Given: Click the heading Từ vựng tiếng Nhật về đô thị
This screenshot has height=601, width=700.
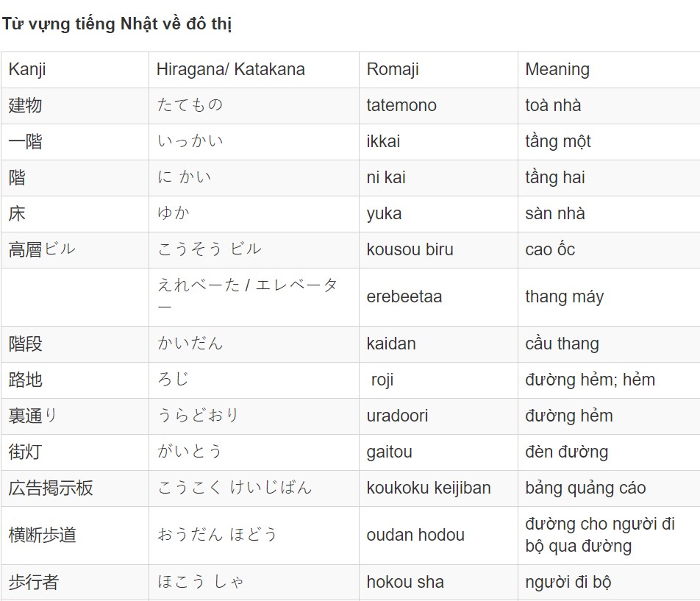Looking at the screenshot, I should click(x=117, y=24).
